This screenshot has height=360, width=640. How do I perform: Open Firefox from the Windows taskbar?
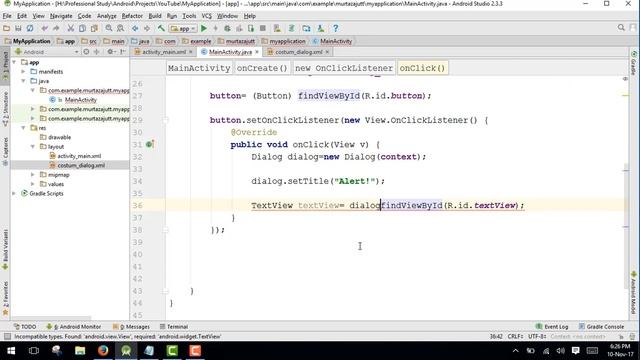pos(103,351)
